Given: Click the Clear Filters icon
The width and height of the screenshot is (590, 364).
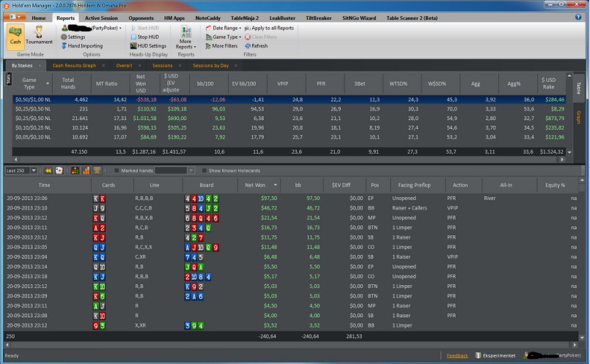Looking at the screenshot, I should click(248, 37).
